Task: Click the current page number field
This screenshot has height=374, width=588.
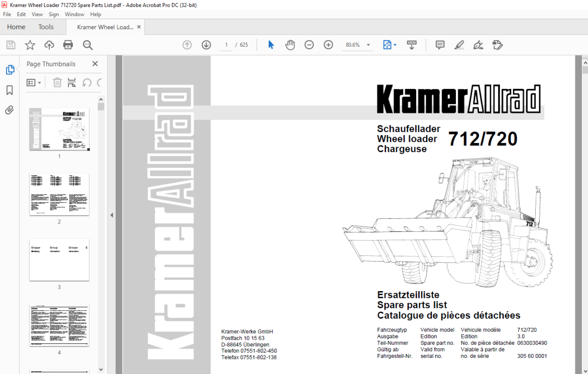Action: pos(226,45)
